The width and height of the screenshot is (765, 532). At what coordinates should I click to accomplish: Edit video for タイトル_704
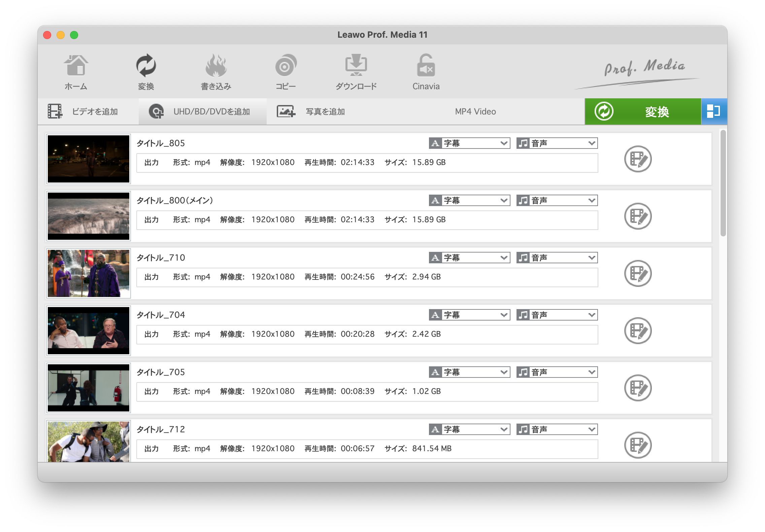(x=638, y=331)
